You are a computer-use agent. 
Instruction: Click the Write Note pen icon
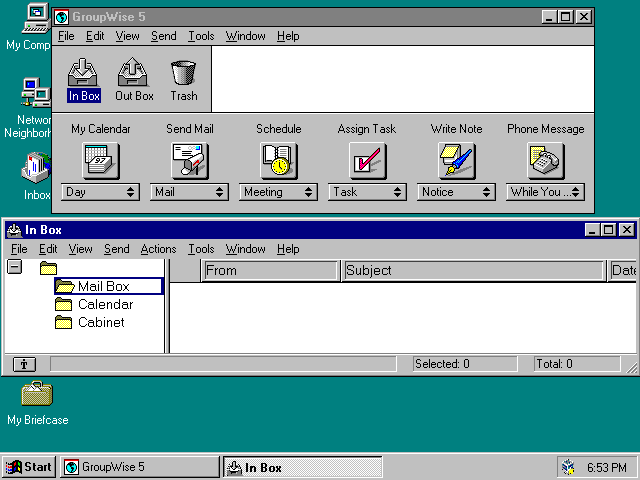click(456, 161)
